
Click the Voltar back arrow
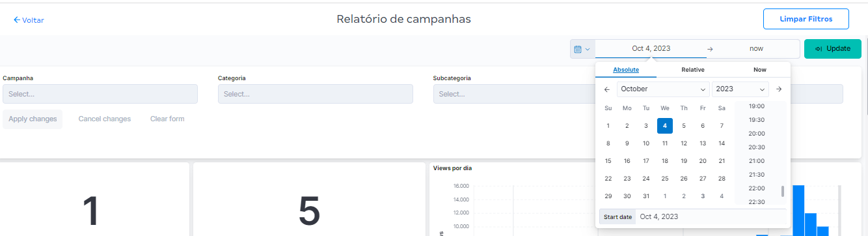(x=17, y=20)
